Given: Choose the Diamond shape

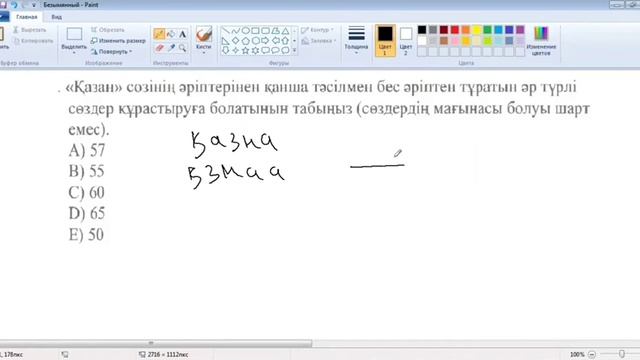Looking at the screenshot, I should point(236,40).
